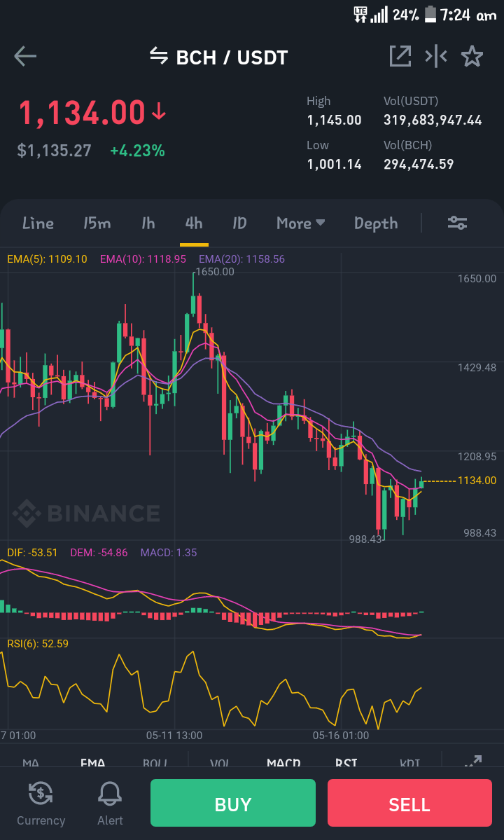Tap the compare/collapse chart icon

tap(436, 56)
